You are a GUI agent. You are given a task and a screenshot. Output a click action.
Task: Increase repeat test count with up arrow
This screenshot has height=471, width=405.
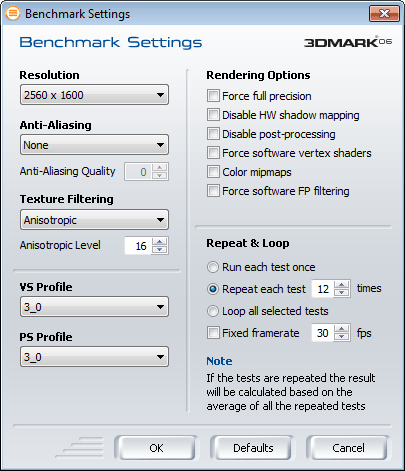[341, 285]
